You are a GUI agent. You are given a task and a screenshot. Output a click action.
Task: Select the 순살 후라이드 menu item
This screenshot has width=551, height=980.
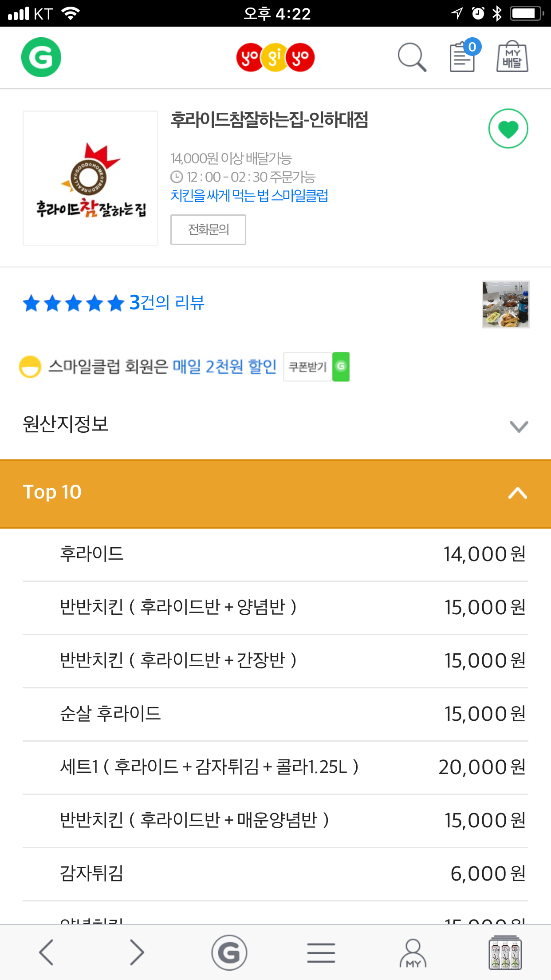pos(275,714)
